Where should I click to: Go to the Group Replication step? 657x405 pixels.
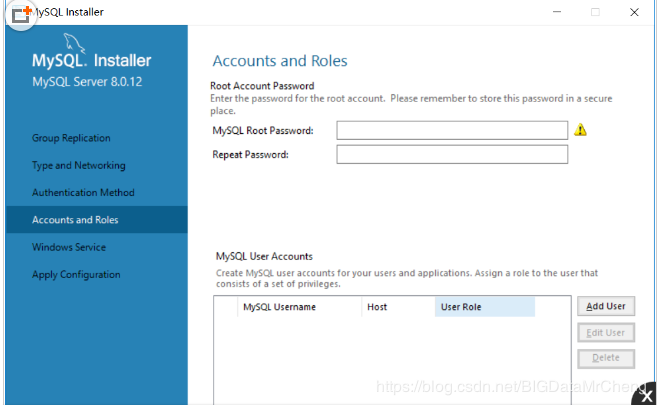click(x=71, y=138)
